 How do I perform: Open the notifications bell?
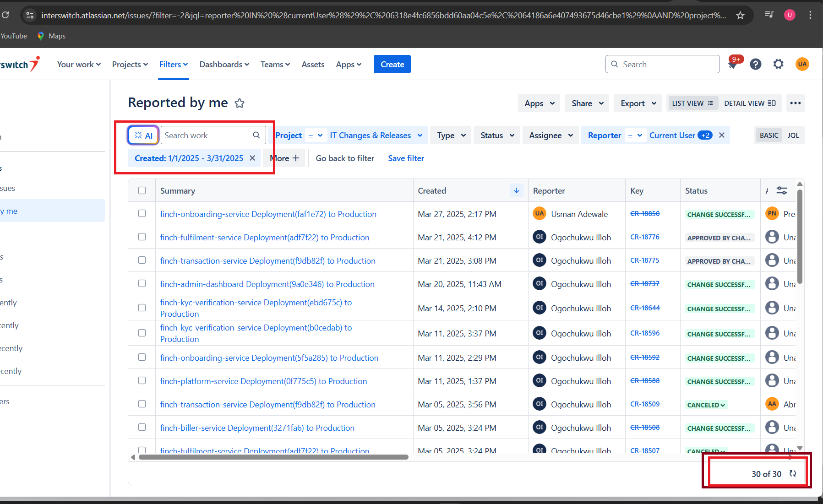(733, 65)
